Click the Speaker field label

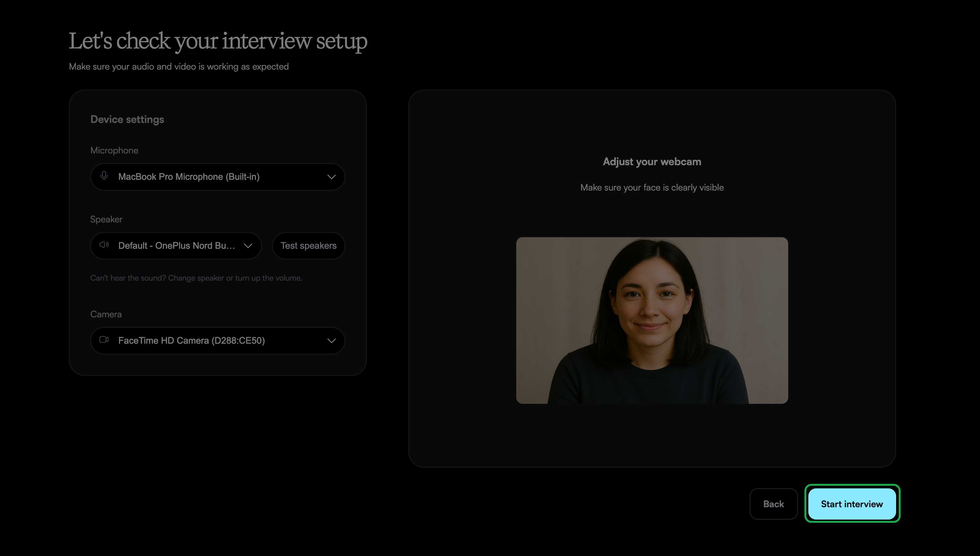coord(106,219)
